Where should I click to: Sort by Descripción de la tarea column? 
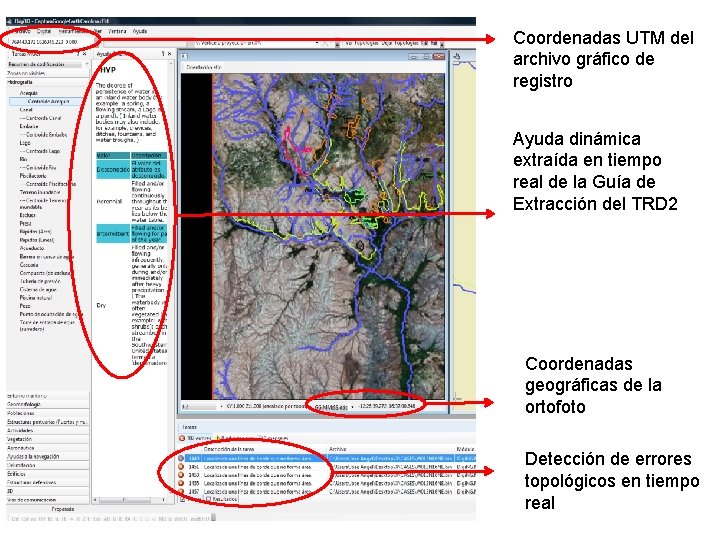pyautogui.click(x=264, y=449)
